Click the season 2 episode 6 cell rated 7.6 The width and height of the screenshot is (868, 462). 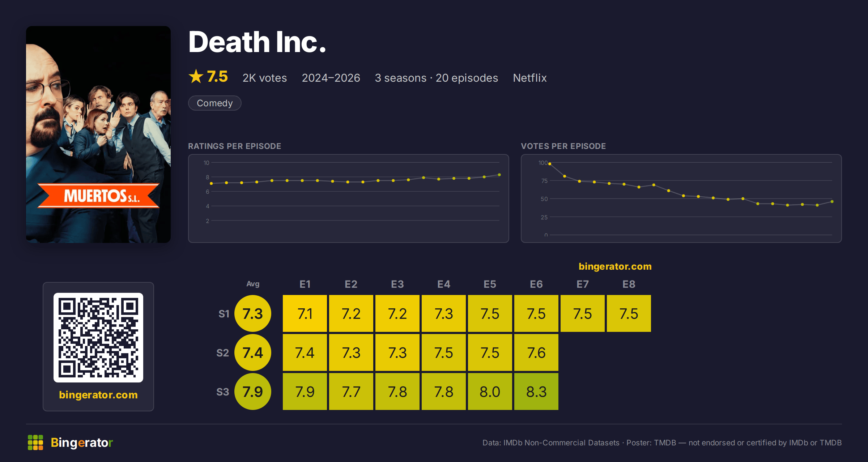536,352
